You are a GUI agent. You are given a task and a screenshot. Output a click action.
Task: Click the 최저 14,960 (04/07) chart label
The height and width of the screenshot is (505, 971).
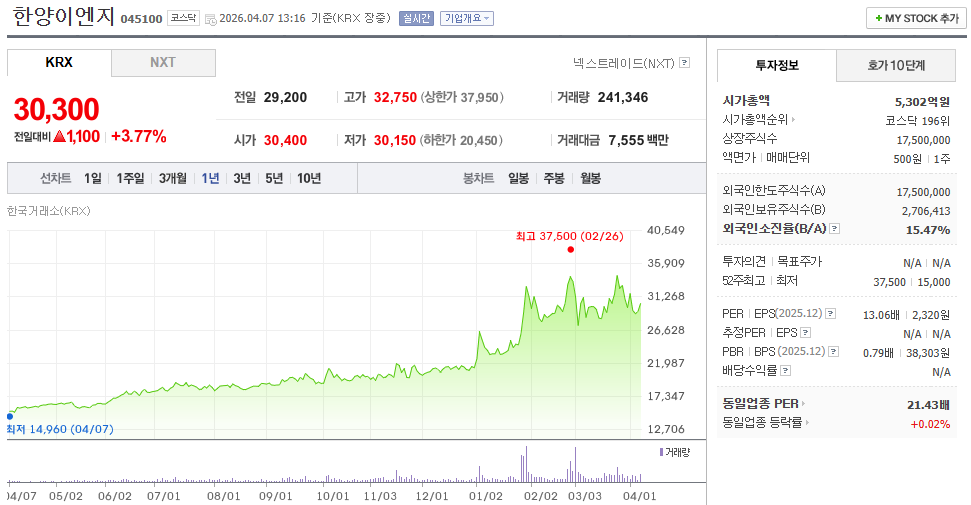(60, 429)
